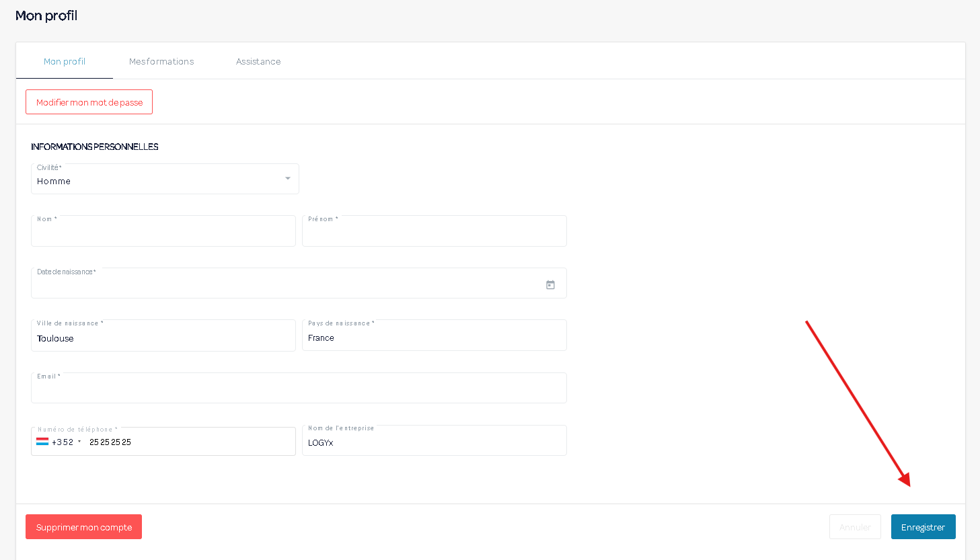This screenshot has width=980, height=560.
Task: Save the profile with Enregistrer
Action: tap(923, 527)
